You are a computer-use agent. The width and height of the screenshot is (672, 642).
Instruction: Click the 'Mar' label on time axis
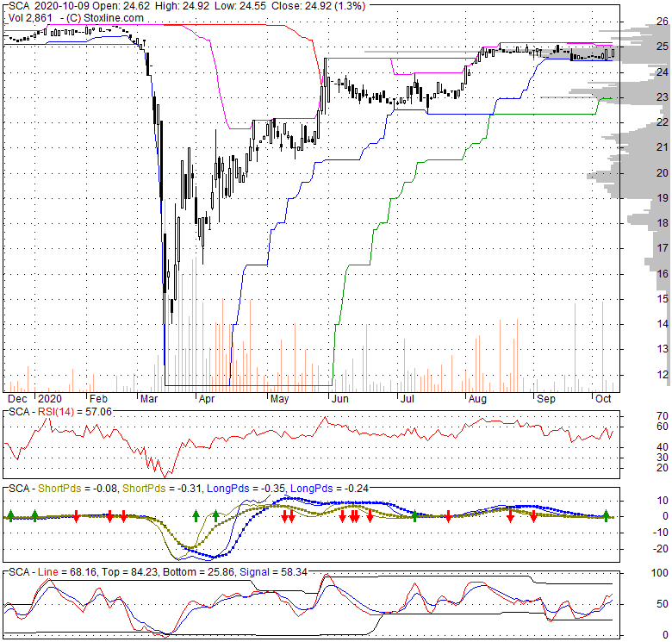click(x=149, y=399)
